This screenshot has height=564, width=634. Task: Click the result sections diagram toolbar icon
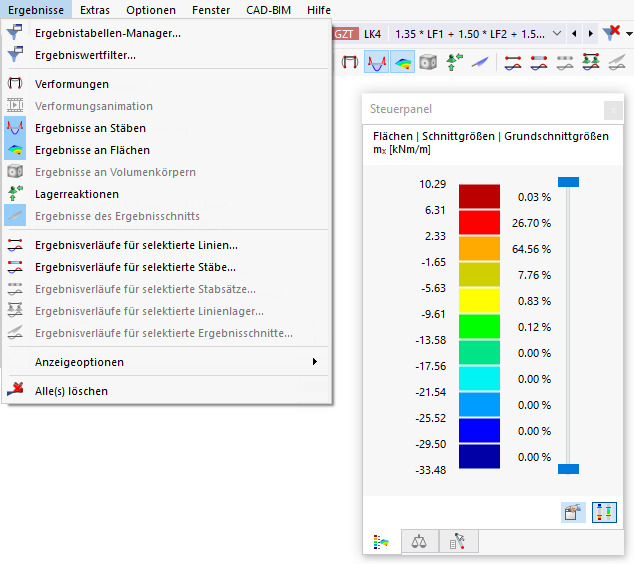[617, 62]
